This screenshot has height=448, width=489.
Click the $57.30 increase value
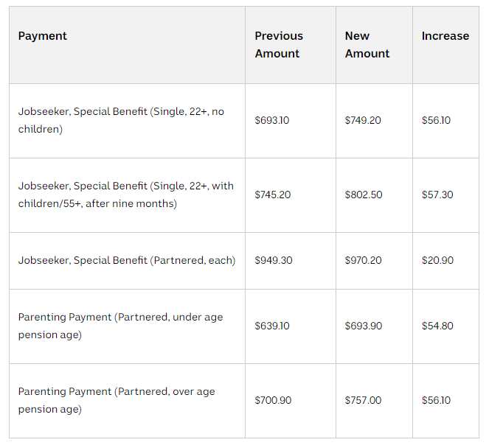point(437,195)
